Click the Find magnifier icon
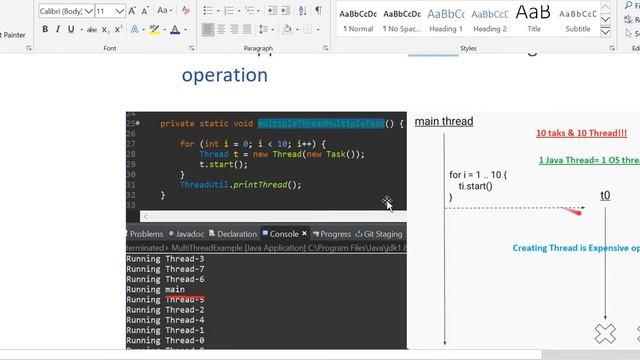Screen dimensions: 640x360 629,5
